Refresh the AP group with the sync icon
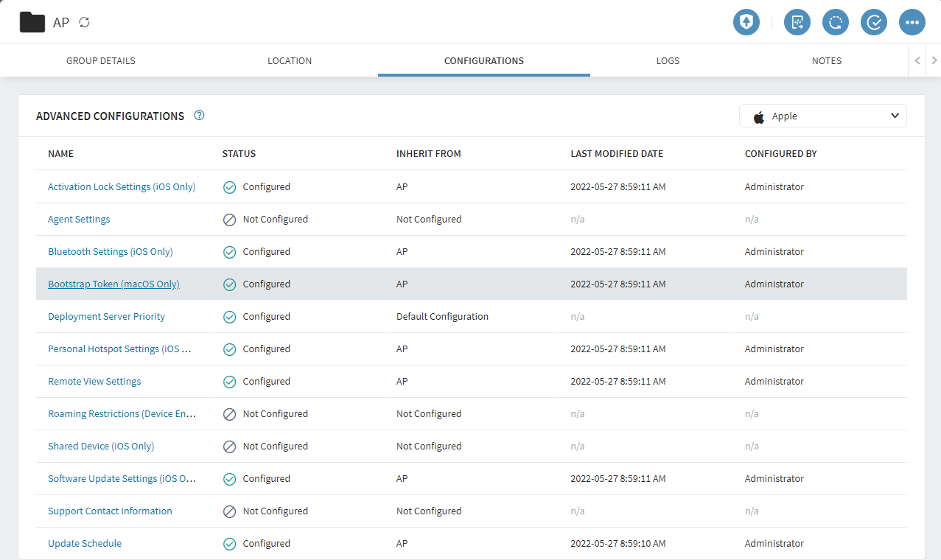The image size is (941, 560). point(85,22)
